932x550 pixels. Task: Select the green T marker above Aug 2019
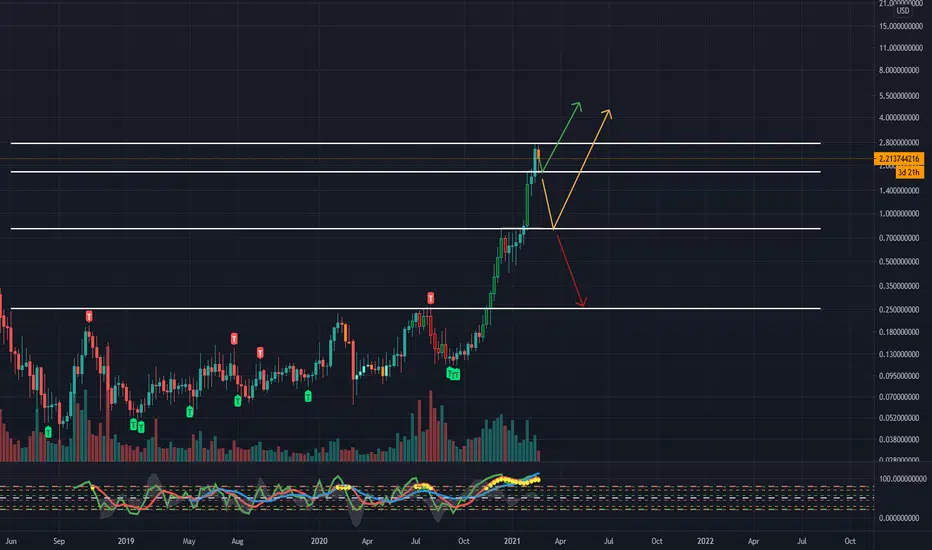tap(238, 401)
